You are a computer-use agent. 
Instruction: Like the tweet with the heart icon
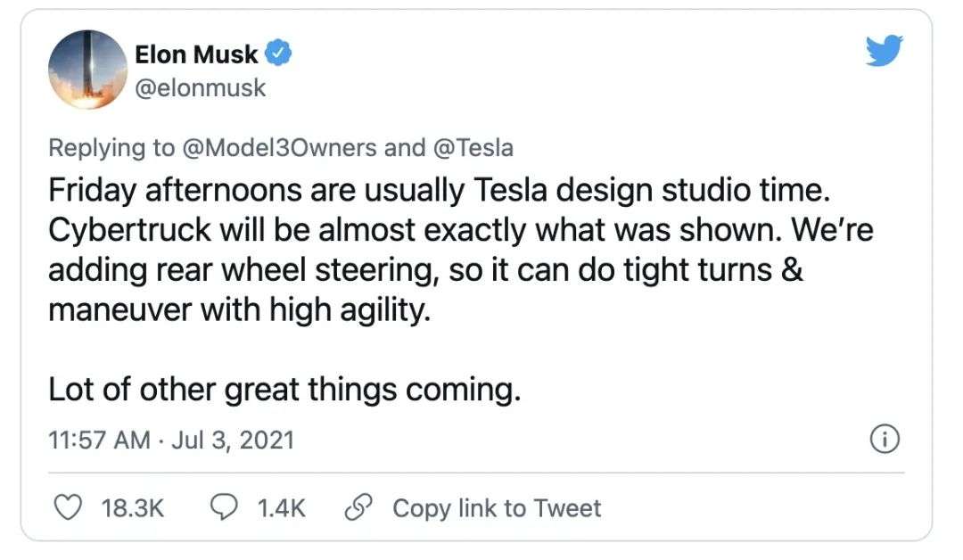pos(69,507)
